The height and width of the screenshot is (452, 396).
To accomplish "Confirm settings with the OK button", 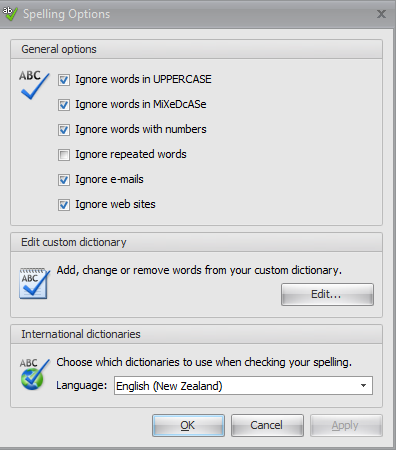I will (x=188, y=425).
